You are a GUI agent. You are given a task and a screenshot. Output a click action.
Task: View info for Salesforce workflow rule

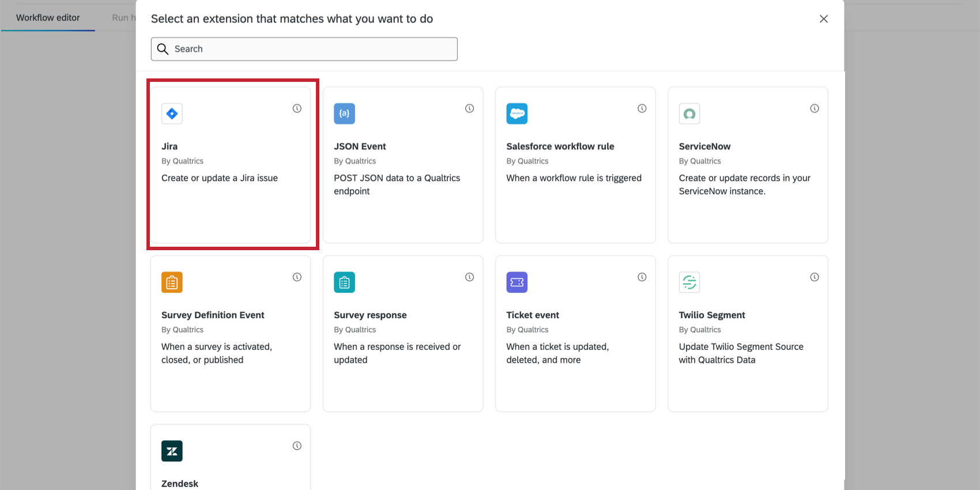coord(642,108)
